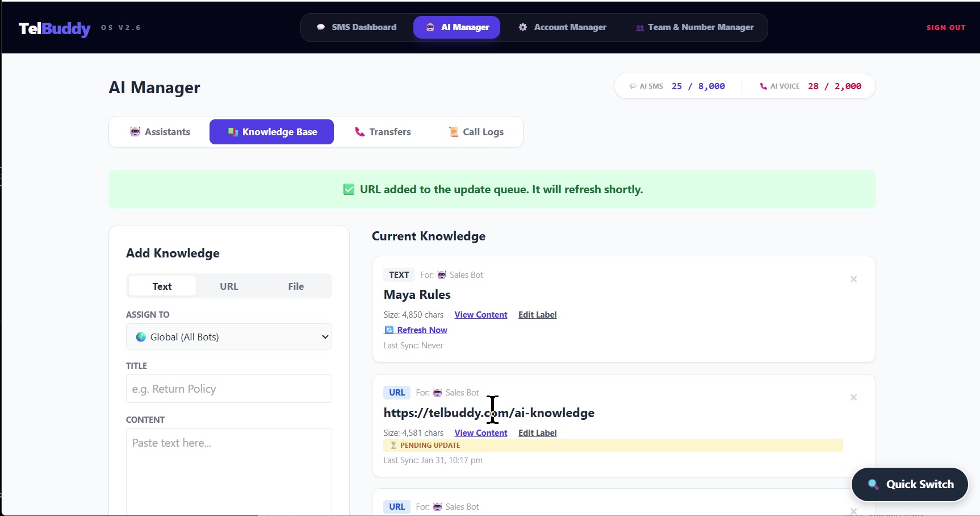
Task: Select the File knowledge type
Action: tap(296, 286)
